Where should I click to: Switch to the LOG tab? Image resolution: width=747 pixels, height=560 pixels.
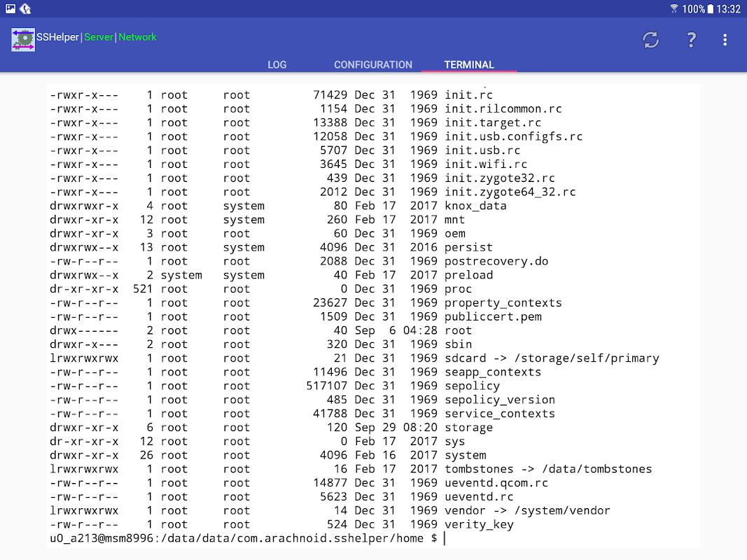click(x=277, y=65)
